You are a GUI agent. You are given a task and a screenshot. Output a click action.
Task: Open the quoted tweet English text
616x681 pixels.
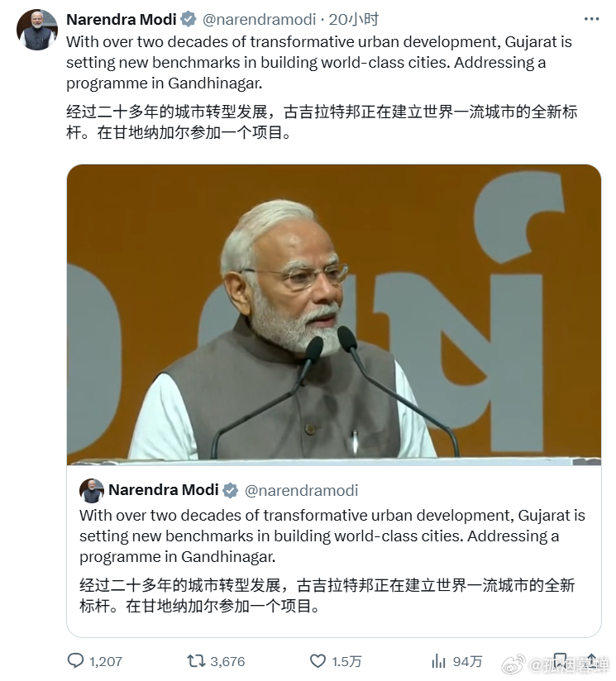click(x=332, y=536)
